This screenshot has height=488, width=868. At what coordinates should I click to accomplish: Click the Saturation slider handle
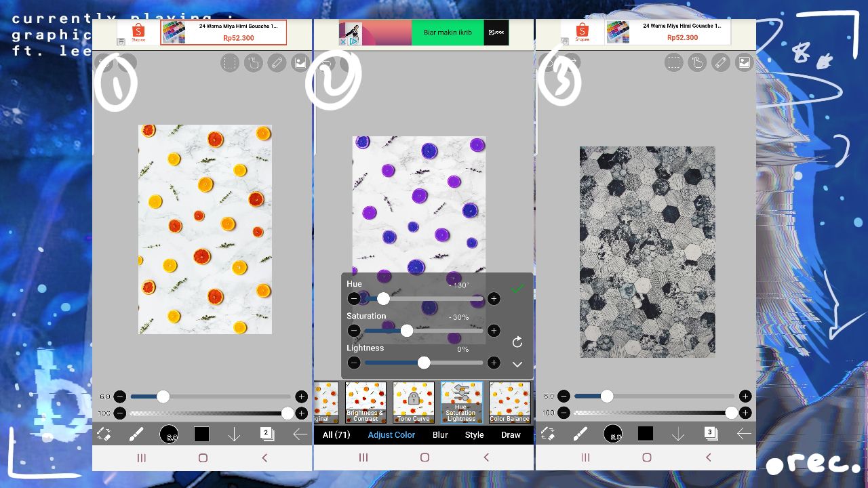(x=406, y=331)
